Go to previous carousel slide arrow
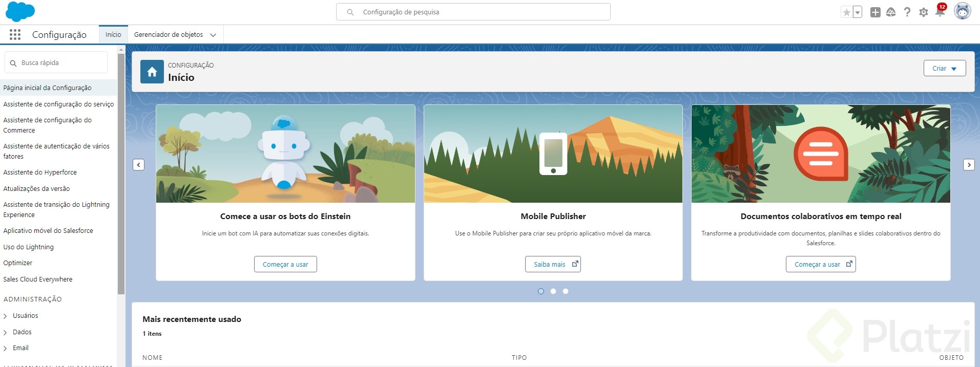Image resolution: width=980 pixels, height=367 pixels. 139,165
